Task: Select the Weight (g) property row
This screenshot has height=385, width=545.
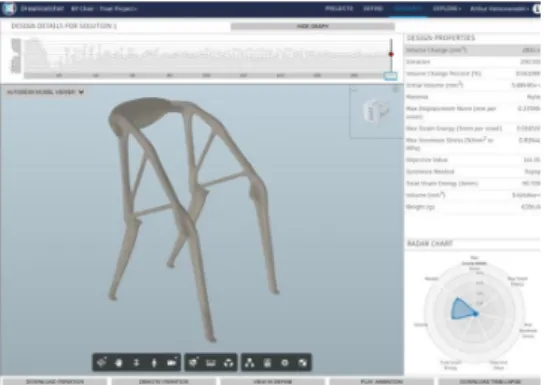Action: pos(473,207)
